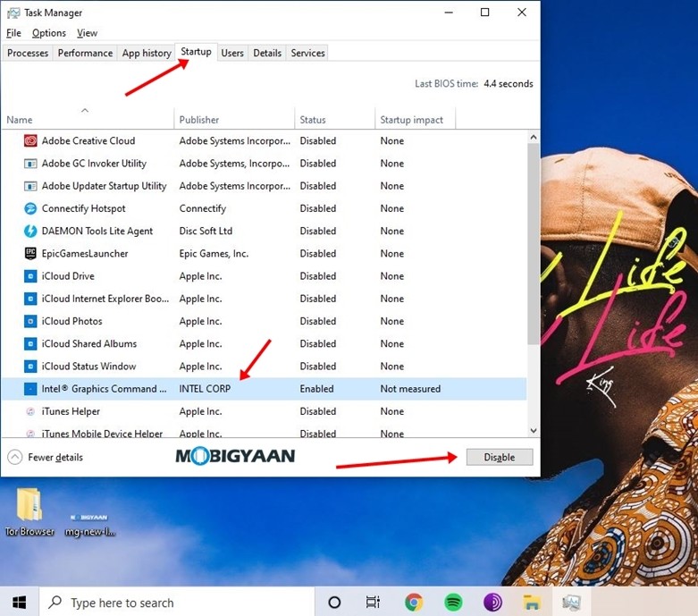Click the DAEMON Tools Lite Agent icon

30,232
